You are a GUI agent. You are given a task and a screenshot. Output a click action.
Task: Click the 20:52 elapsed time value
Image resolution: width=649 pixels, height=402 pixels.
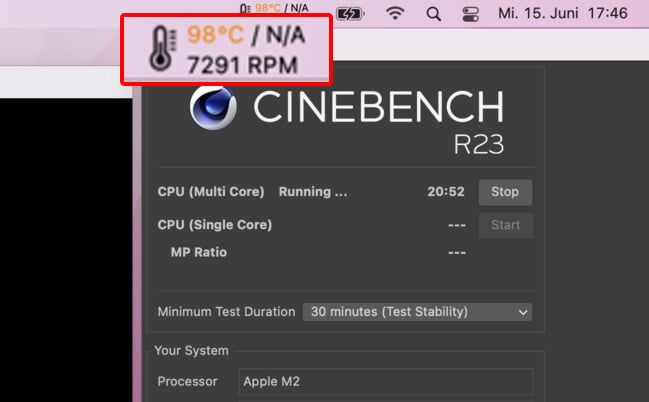point(446,192)
